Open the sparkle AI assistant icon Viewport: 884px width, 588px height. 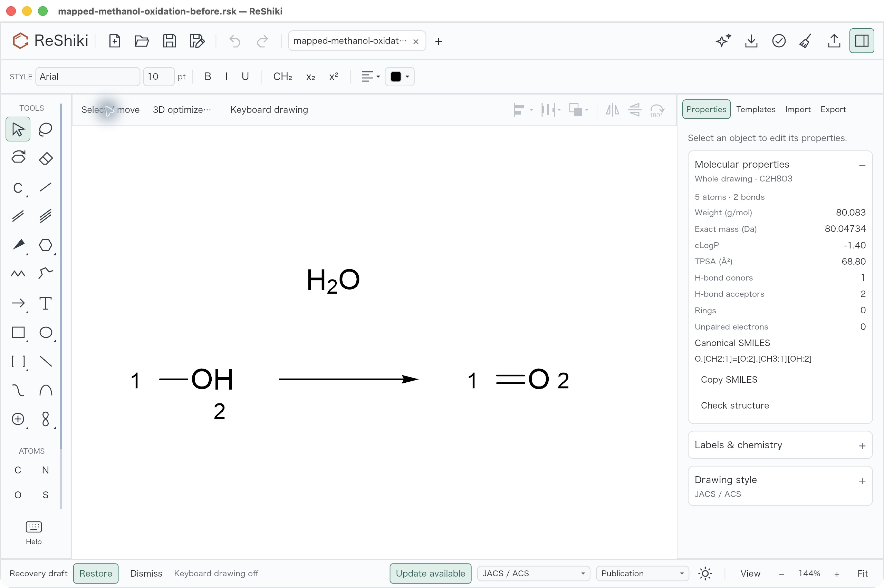[723, 40]
